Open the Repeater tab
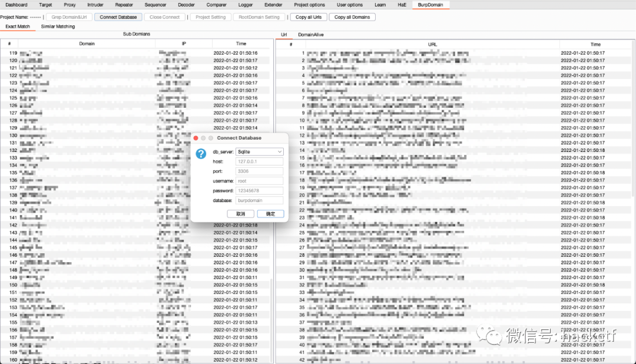This screenshot has width=636, height=364. [x=124, y=5]
